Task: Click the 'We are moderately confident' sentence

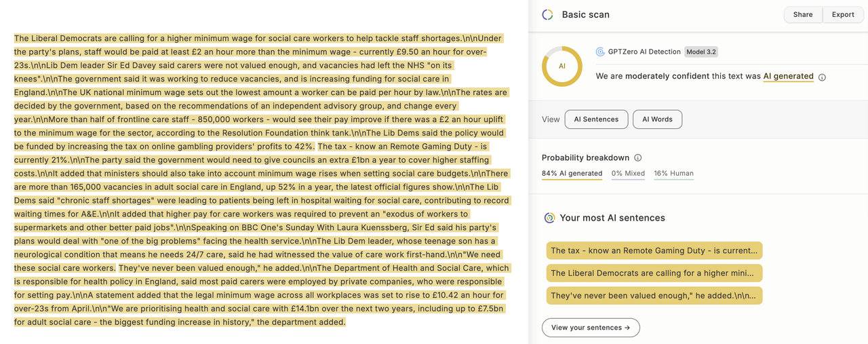Action: (x=705, y=77)
